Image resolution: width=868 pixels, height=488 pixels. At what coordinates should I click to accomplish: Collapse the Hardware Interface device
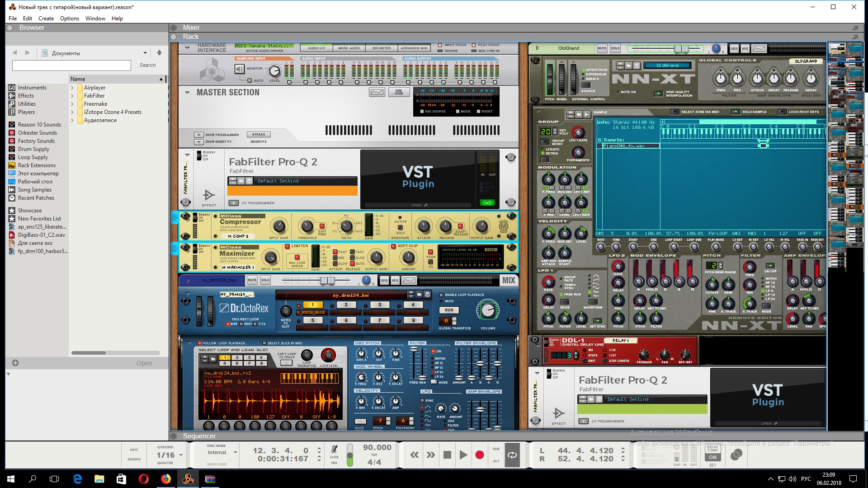tap(187, 47)
